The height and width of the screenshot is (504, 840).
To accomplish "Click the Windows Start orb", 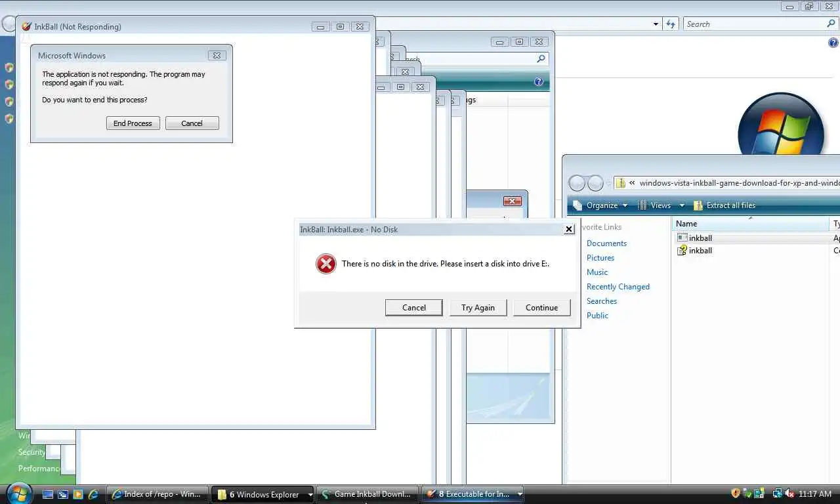I will (x=18, y=493).
